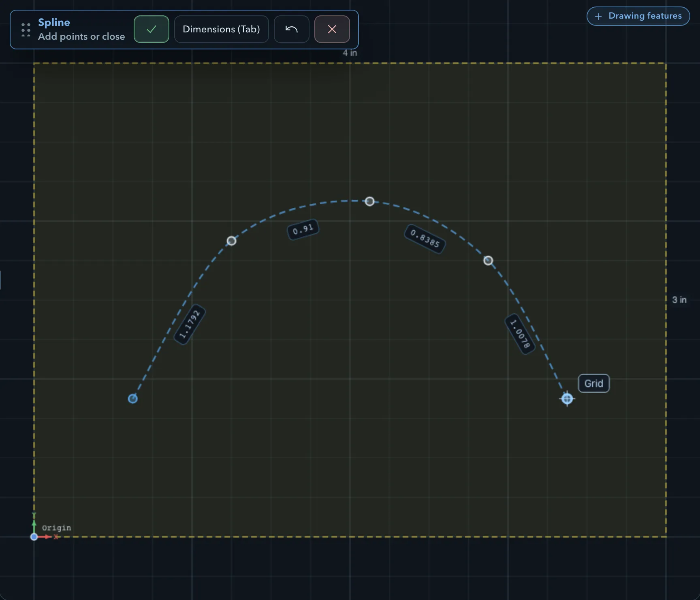Click the Grid snap indicator label
The width and height of the screenshot is (700, 600).
594,383
